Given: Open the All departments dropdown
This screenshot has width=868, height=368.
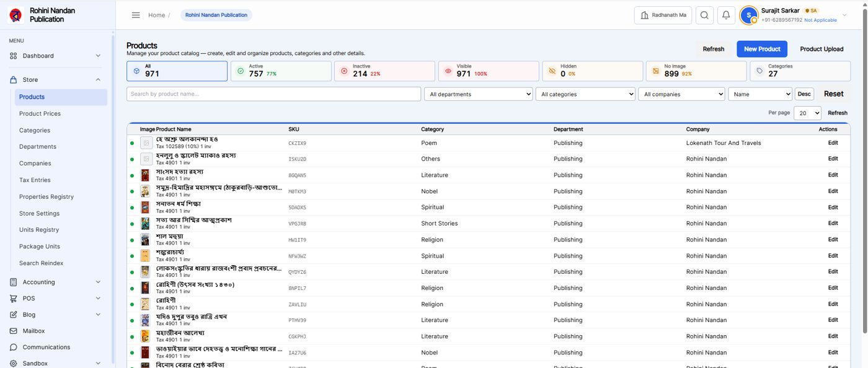Looking at the screenshot, I should (x=479, y=94).
